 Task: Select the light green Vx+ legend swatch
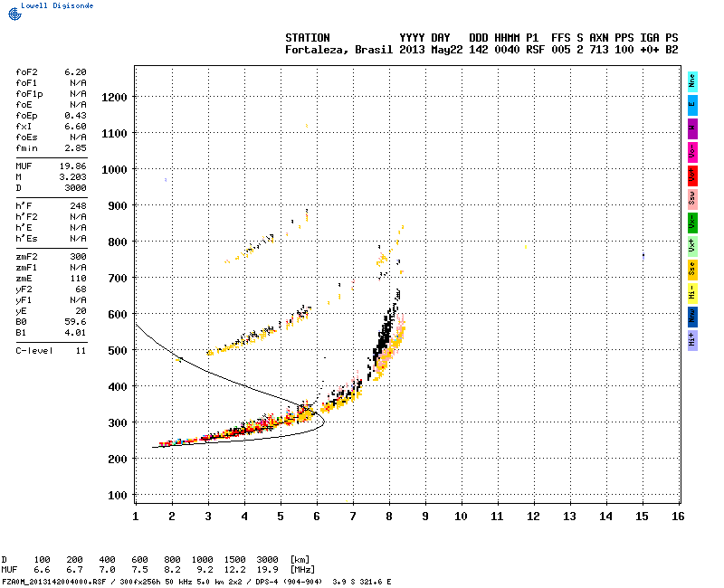692,246
